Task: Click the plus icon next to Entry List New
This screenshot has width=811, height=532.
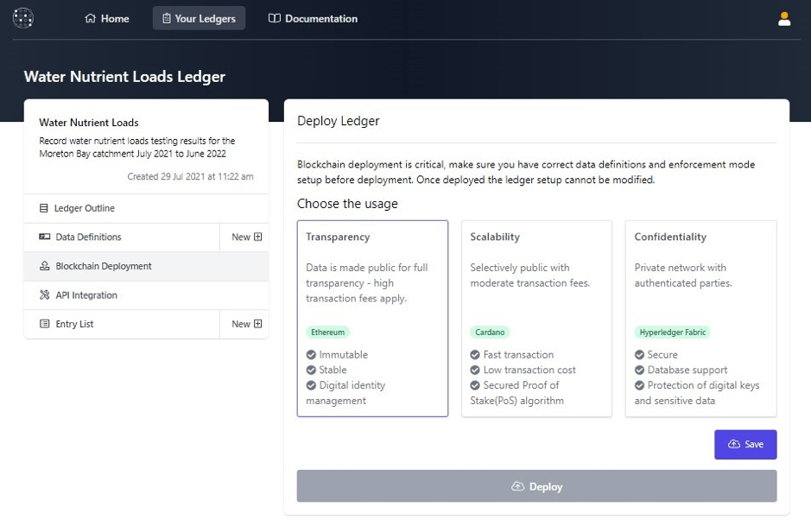Action: click(257, 324)
